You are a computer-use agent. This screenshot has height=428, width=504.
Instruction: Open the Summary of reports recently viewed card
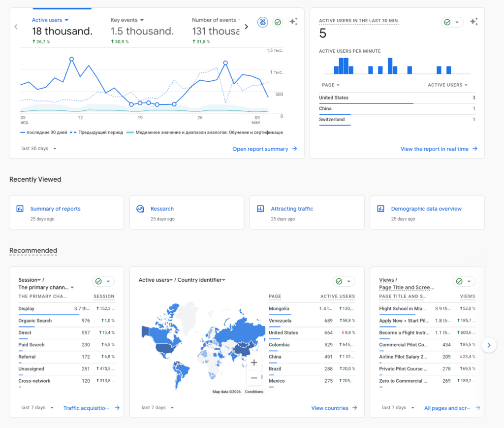click(66, 213)
